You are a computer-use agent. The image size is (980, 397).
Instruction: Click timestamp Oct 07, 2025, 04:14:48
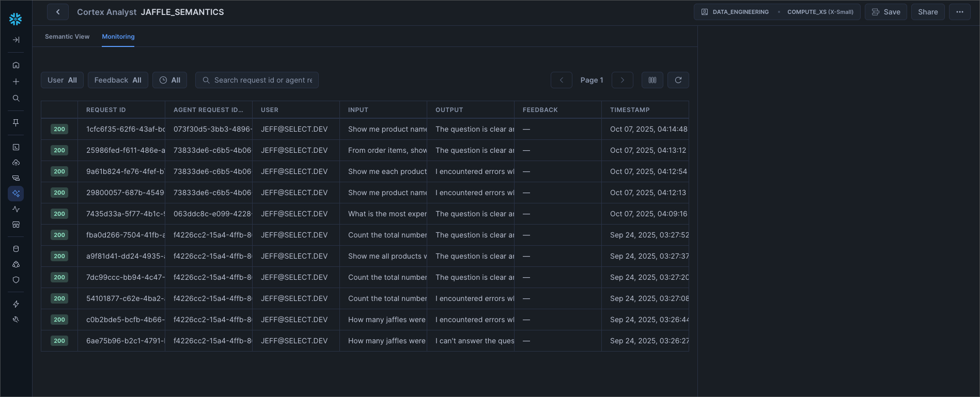649,129
